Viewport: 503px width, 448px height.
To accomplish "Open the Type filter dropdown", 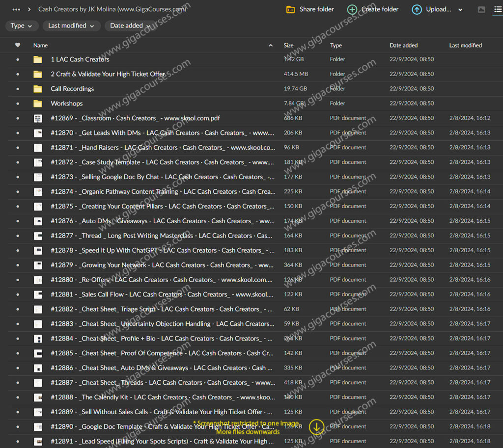I will coord(22,26).
